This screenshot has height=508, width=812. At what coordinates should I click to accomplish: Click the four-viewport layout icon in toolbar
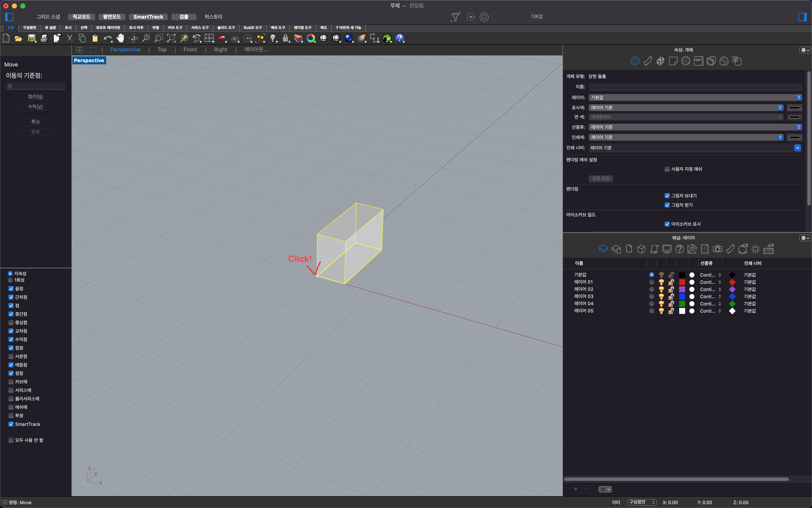[x=209, y=38]
